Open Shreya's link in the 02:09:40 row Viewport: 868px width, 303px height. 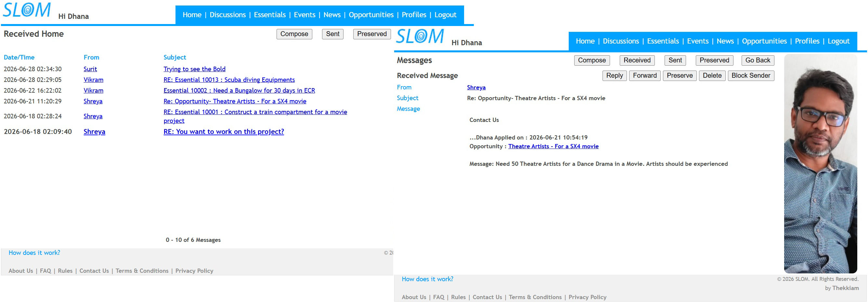click(94, 132)
